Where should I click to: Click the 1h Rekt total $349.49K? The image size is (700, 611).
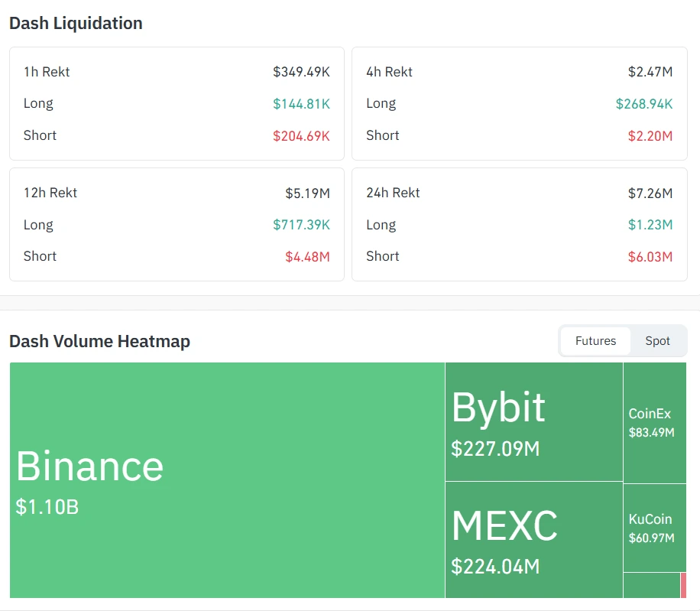(301, 72)
